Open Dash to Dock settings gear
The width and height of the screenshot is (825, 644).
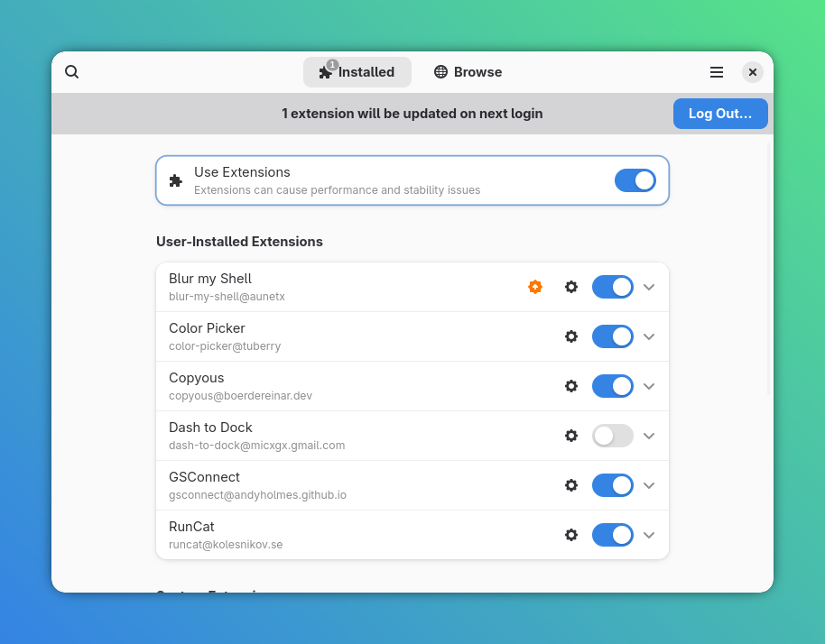point(571,436)
